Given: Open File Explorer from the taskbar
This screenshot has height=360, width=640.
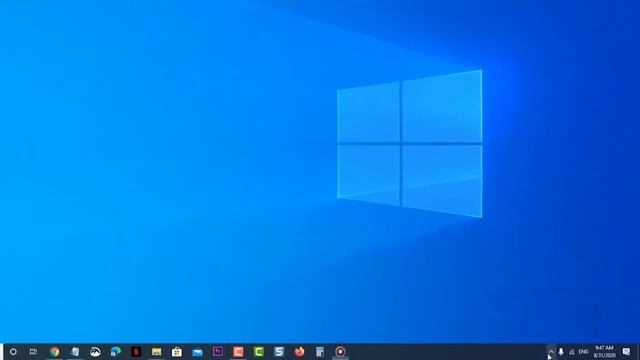Looking at the screenshot, I should click(156, 351).
